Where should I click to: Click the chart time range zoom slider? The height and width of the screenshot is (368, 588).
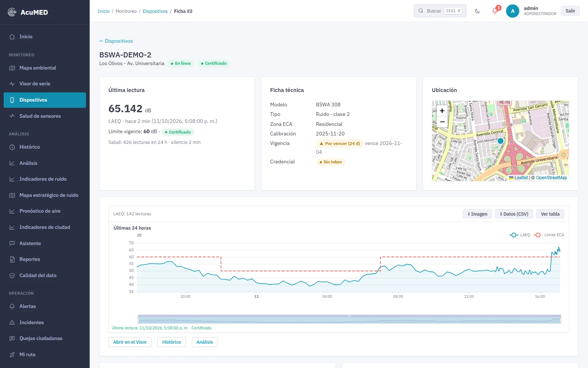tap(349, 319)
